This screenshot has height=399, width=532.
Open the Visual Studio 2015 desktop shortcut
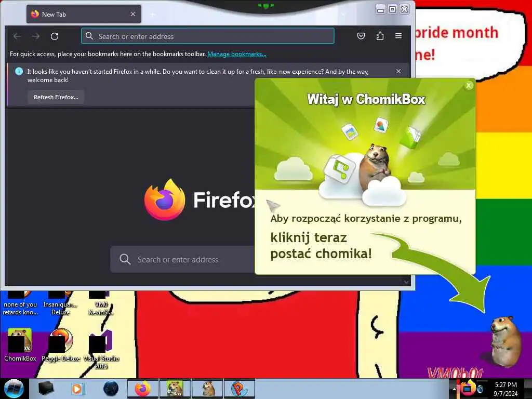pos(101,349)
